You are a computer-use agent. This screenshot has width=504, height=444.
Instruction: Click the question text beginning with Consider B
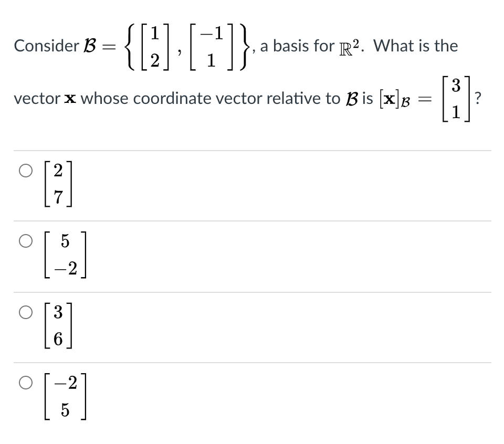point(52,46)
